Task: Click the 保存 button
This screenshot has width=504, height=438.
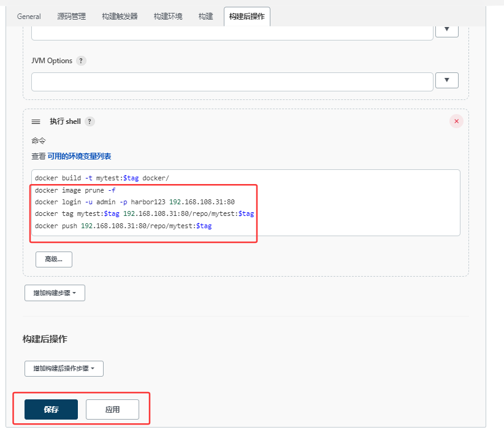Action: pyautogui.click(x=51, y=409)
